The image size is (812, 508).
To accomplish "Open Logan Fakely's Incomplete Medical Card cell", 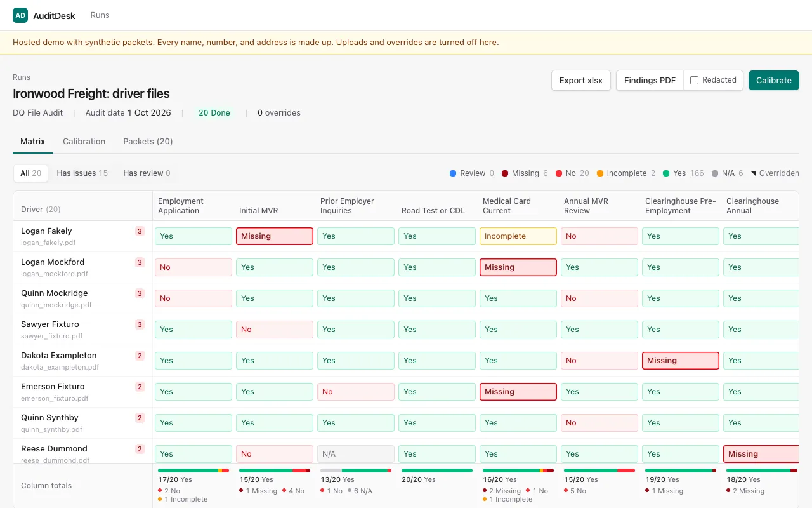I will (518, 236).
